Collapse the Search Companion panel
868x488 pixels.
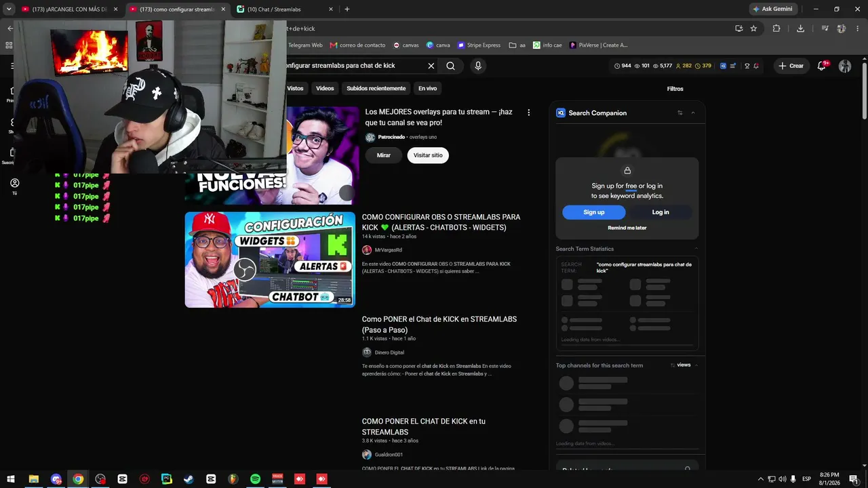(693, 113)
